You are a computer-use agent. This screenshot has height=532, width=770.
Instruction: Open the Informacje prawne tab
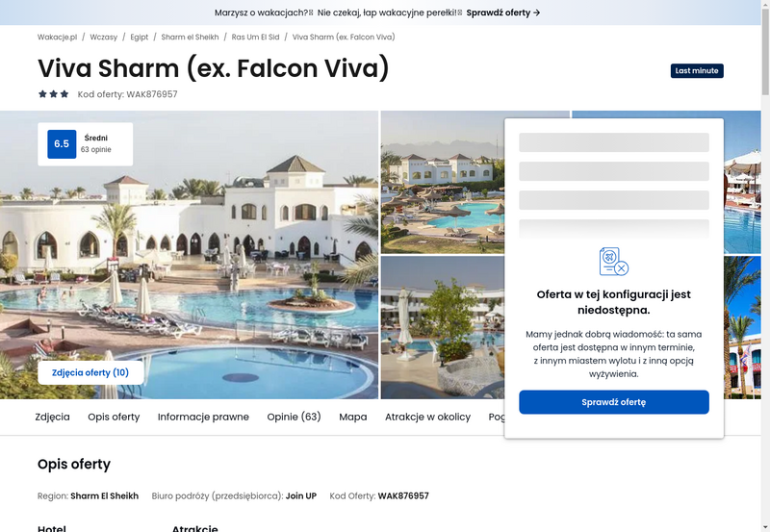[x=203, y=417]
